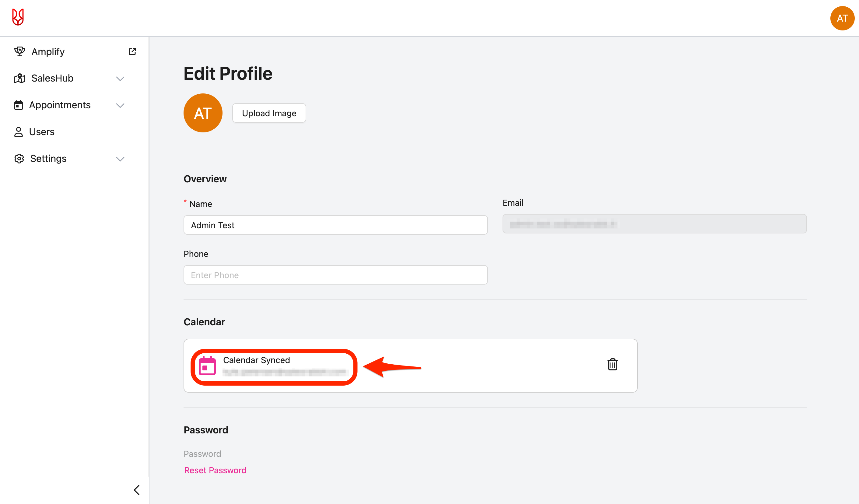Click the SalesHub map icon
Viewport: 859px width, 504px height.
(x=19, y=79)
